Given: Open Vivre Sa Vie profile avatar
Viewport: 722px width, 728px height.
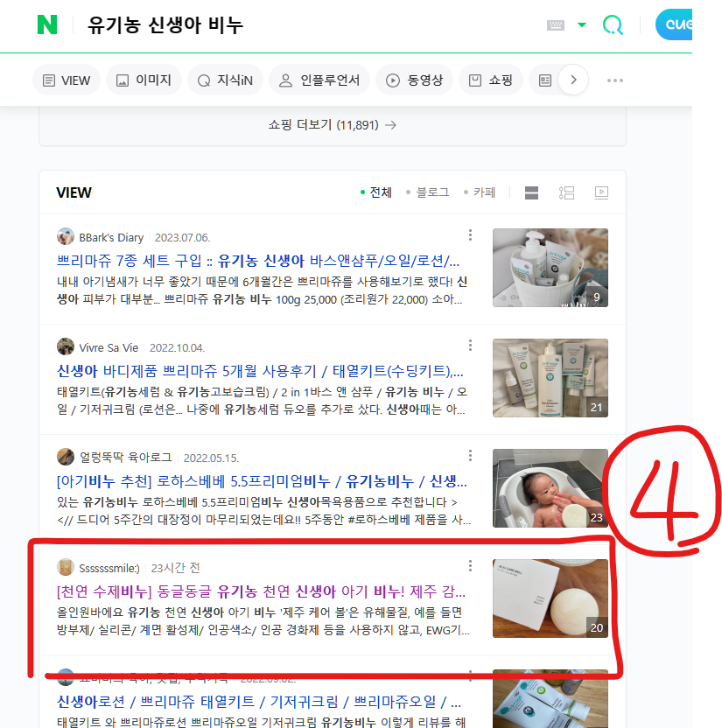Looking at the screenshot, I should (66, 346).
